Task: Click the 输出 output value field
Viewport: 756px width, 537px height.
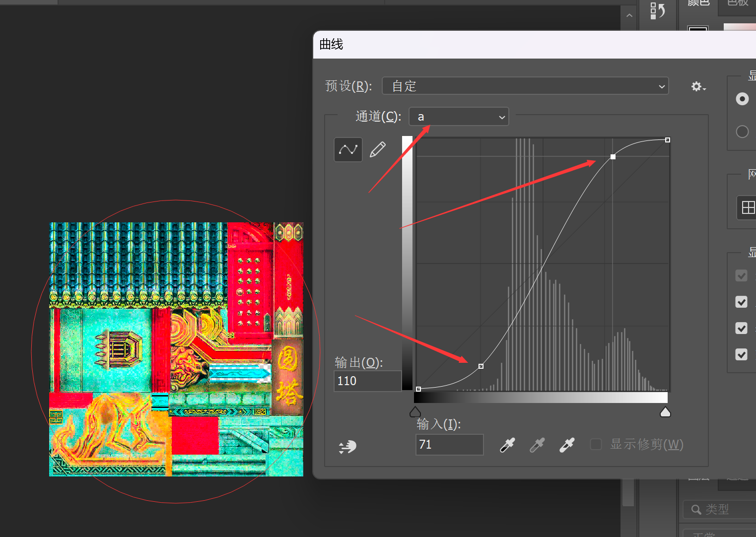Action: [x=367, y=381]
